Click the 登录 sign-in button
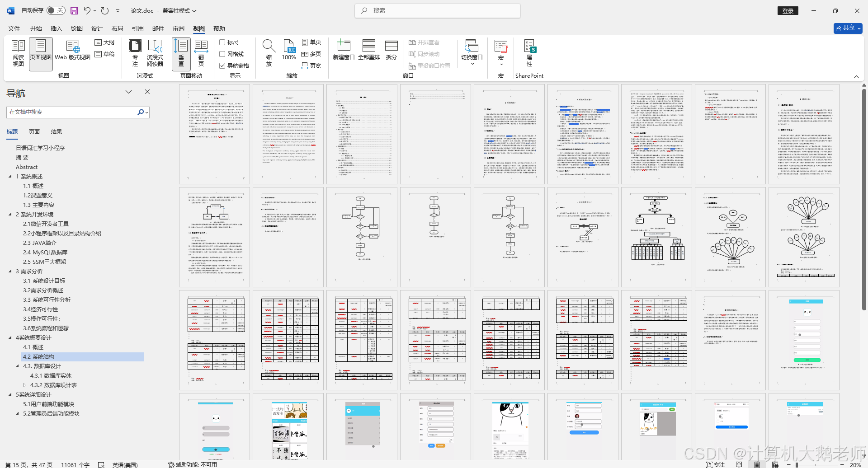 click(788, 10)
